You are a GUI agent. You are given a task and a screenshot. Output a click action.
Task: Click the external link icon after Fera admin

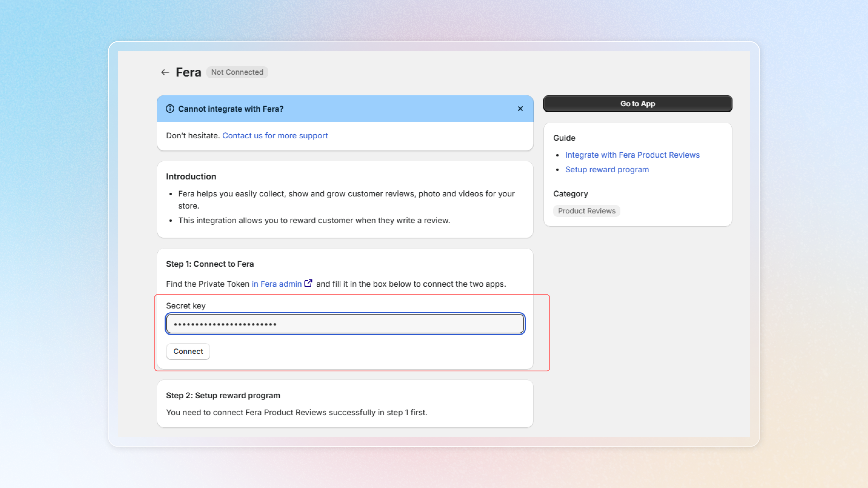pos(308,283)
